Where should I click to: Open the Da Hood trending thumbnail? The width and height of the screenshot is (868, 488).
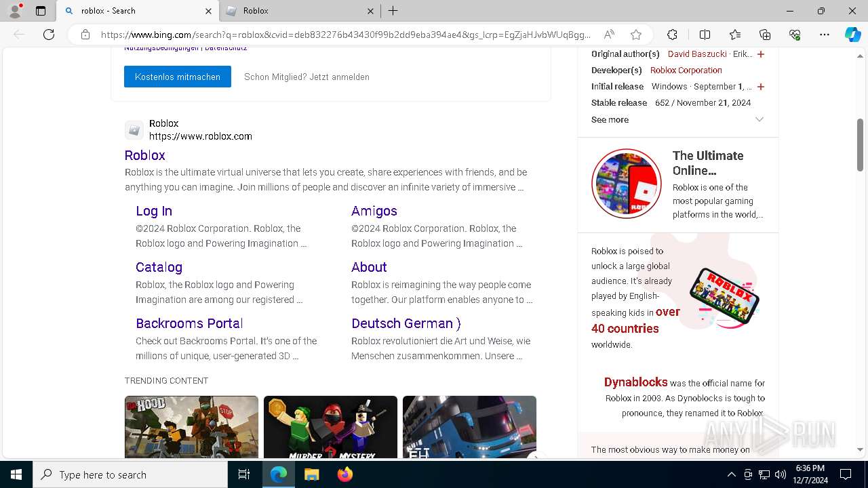191,427
